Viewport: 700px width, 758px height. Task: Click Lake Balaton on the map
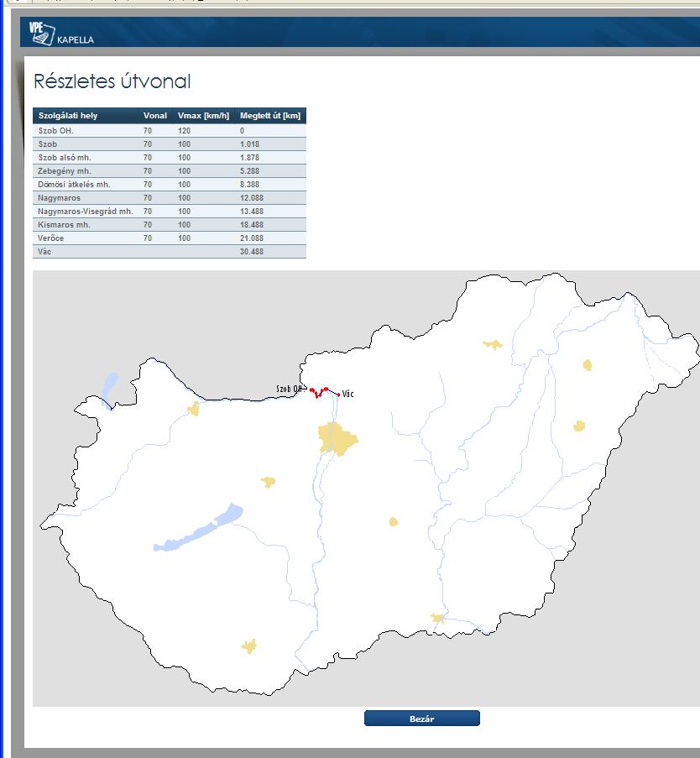tap(198, 528)
